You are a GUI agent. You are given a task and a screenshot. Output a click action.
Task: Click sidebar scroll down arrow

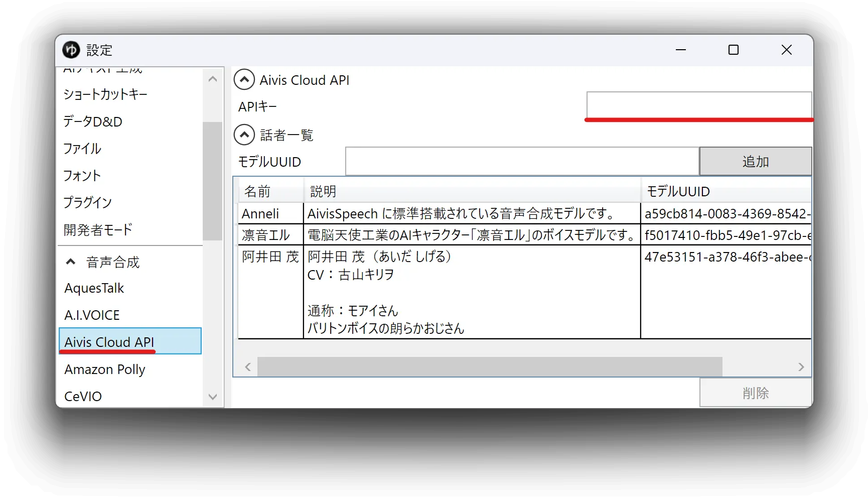click(213, 397)
